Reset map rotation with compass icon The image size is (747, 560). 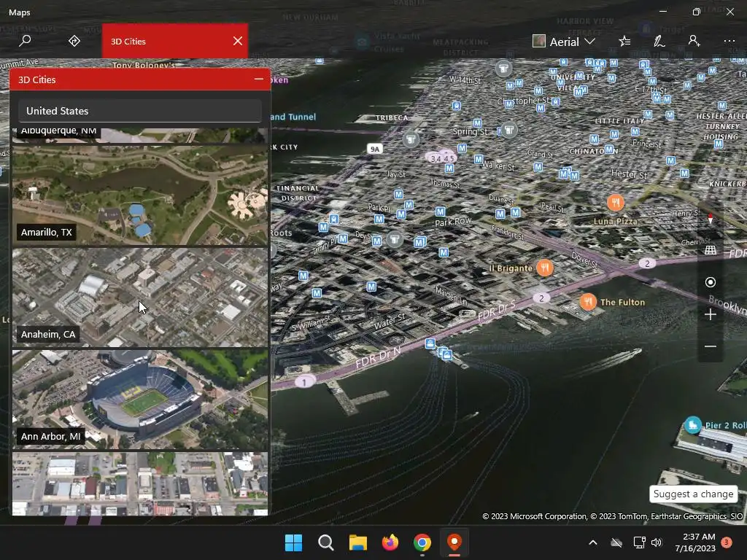click(x=711, y=219)
